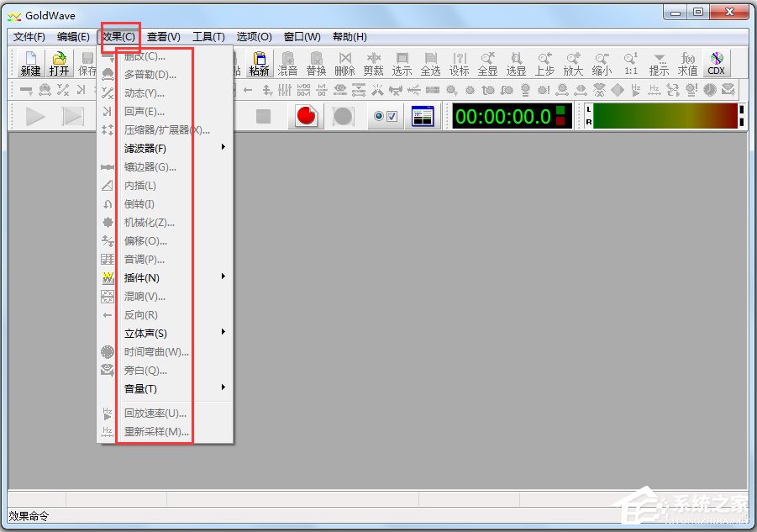Choose 回放速率(U)... menu entry
Image resolution: width=757 pixels, height=532 pixels.
point(166,413)
